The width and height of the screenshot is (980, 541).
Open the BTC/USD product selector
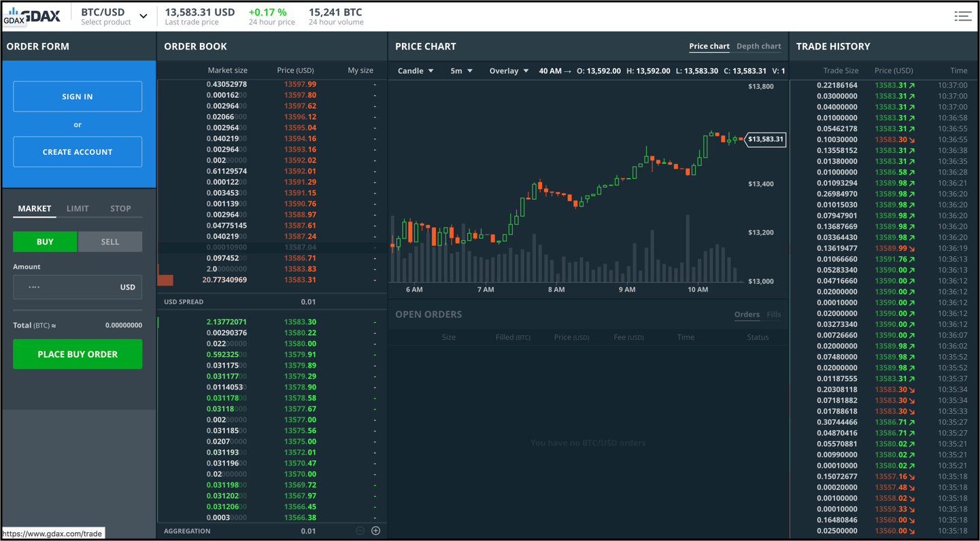pos(114,16)
